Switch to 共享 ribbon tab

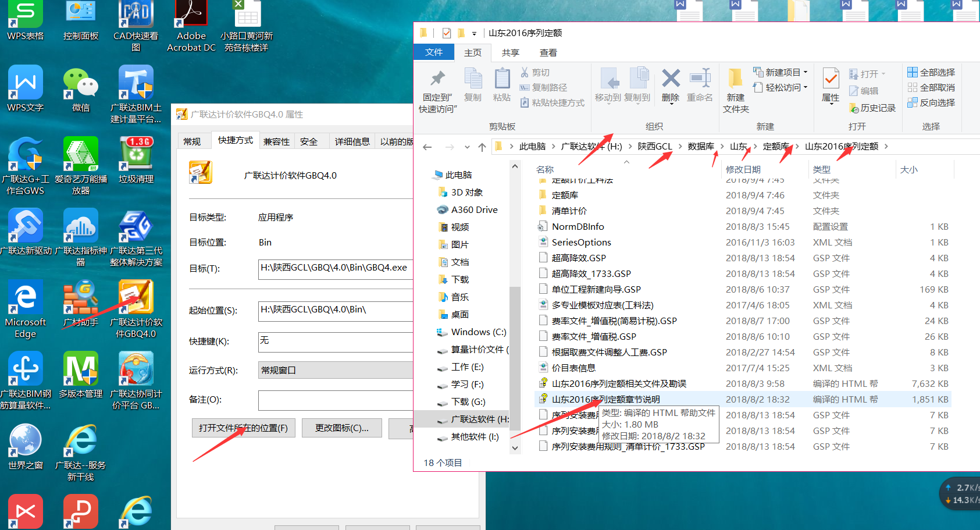tap(510, 52)
